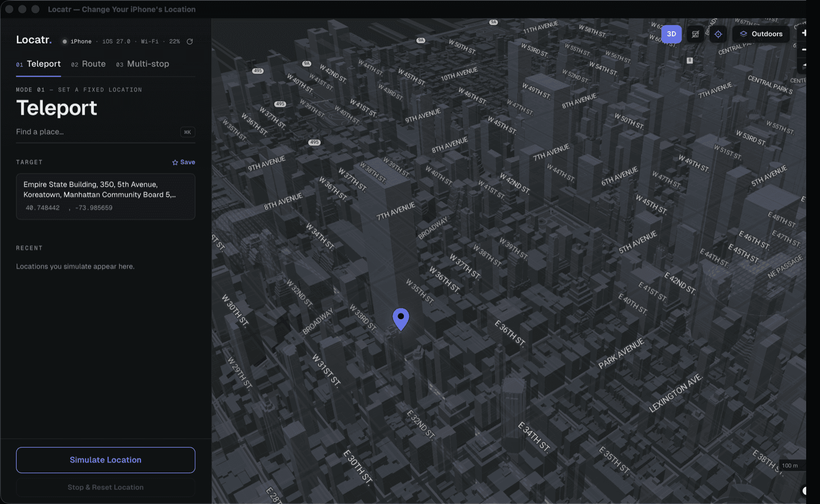Zoom in with the plus map control
The height and width of the screenshot is (504, 820).
click(804, 33)
